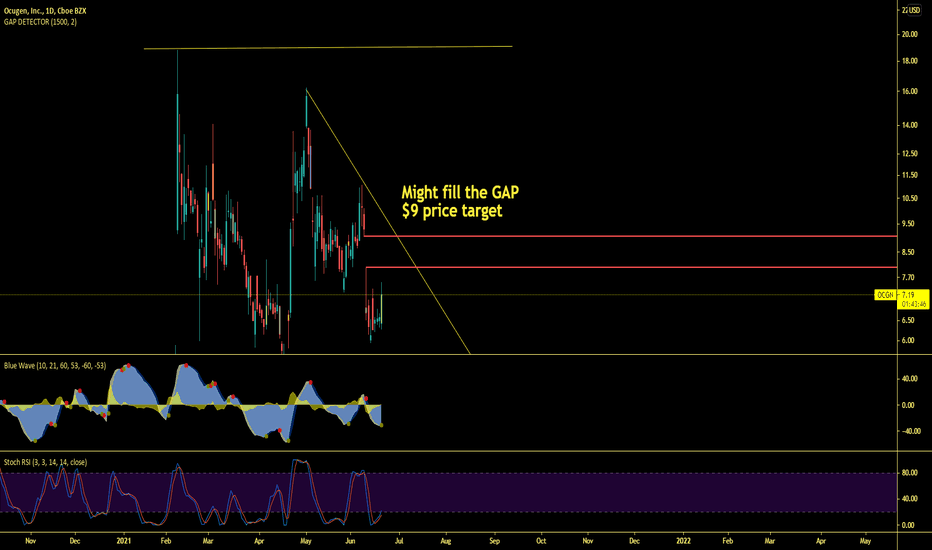The height and width of the screenshot is (550, 932).
Task: Click the Jul label on the time axis
Action: pyautogui.click(x=399, y=541)
